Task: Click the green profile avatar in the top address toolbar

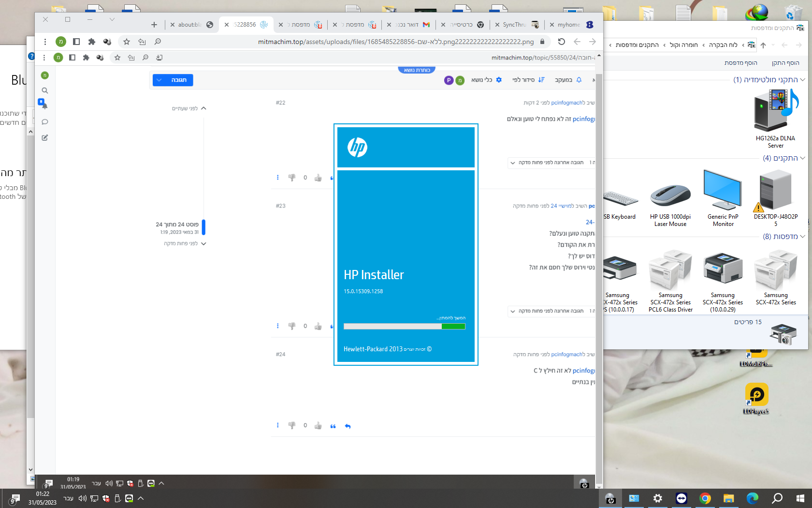Action: 61,42
